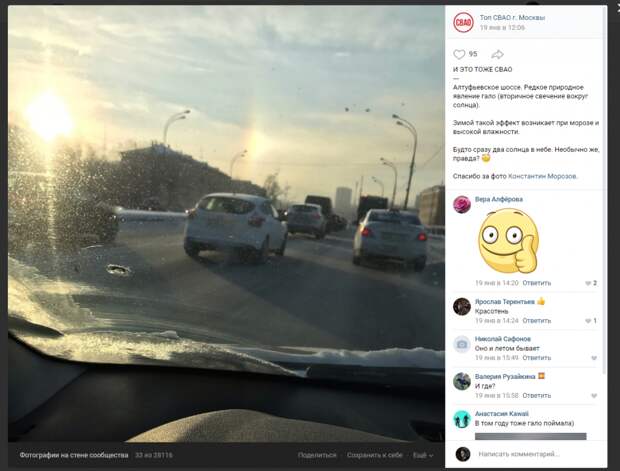Open the СВАО community avatar
620x471 pixels.
point(463,22)
